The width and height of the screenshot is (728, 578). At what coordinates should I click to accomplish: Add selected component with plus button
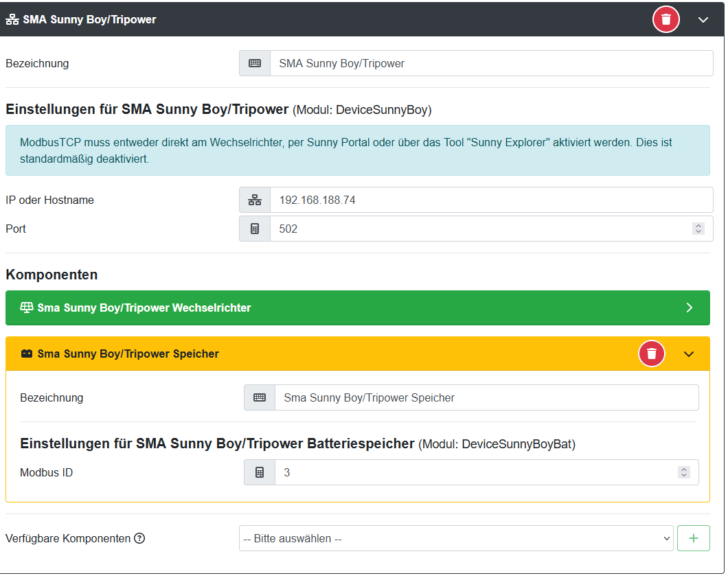pos(693,538)
